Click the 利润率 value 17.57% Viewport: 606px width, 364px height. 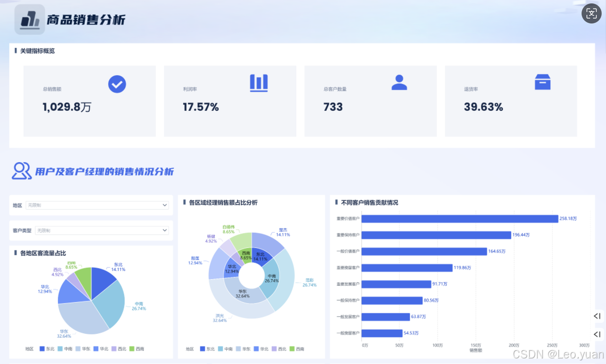tap(200, 107)
